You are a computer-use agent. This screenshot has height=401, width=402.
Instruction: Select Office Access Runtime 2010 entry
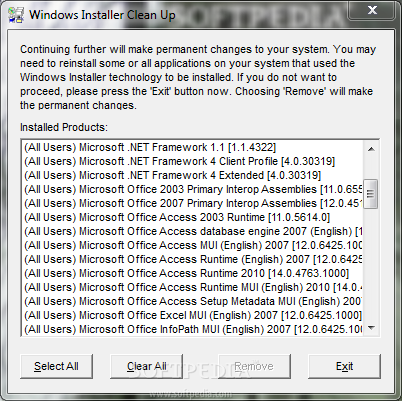[x=193, y=273]
